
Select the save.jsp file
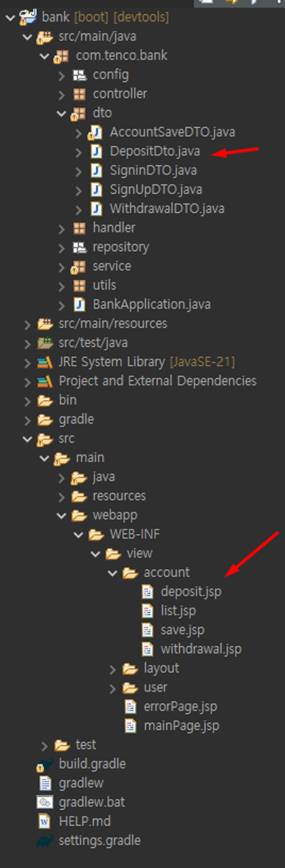(182, 630)
